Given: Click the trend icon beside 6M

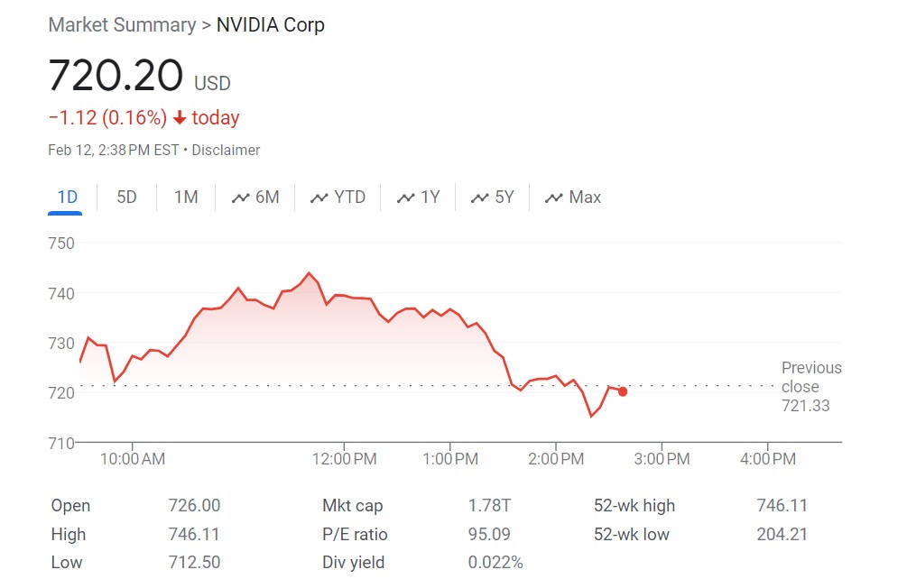Looking at the screenshot, I should 240,198.
